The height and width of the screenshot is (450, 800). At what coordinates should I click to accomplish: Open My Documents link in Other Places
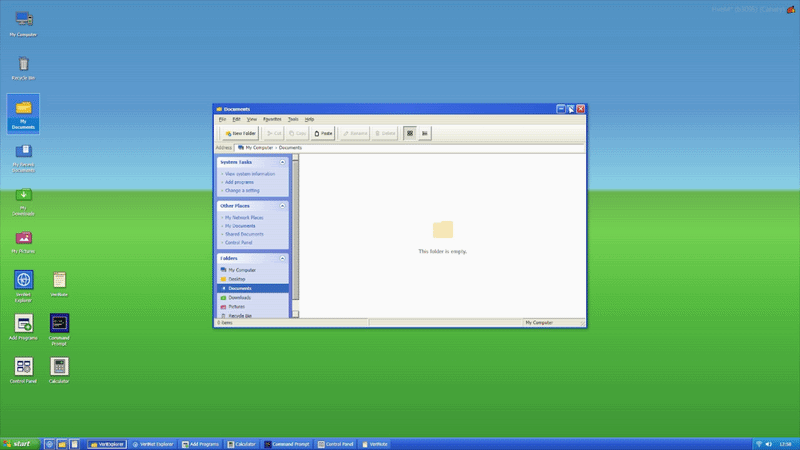pyautogui.click(x=240, y=226)
